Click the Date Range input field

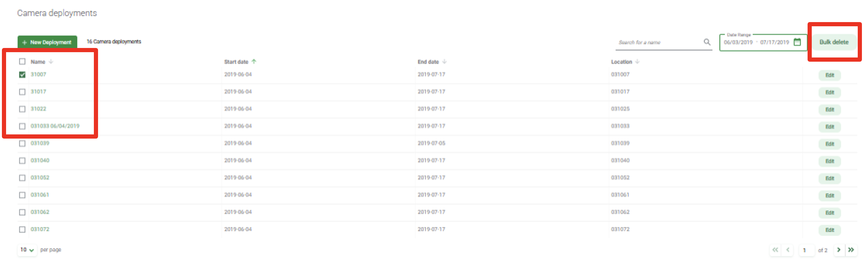coord(756,42)
